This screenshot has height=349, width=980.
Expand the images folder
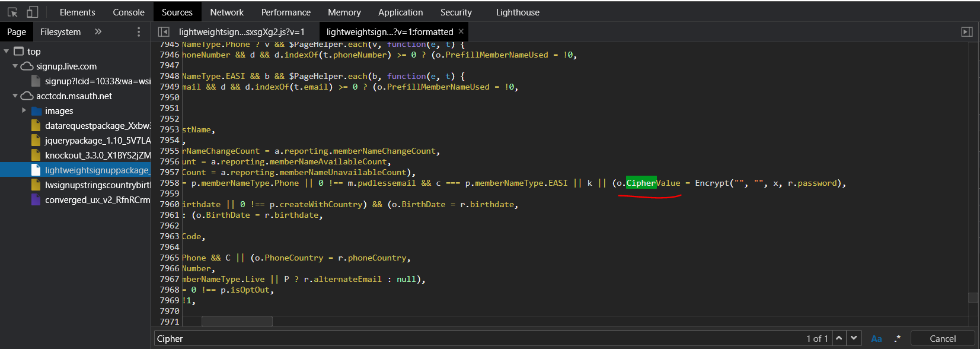click(24, 110)
